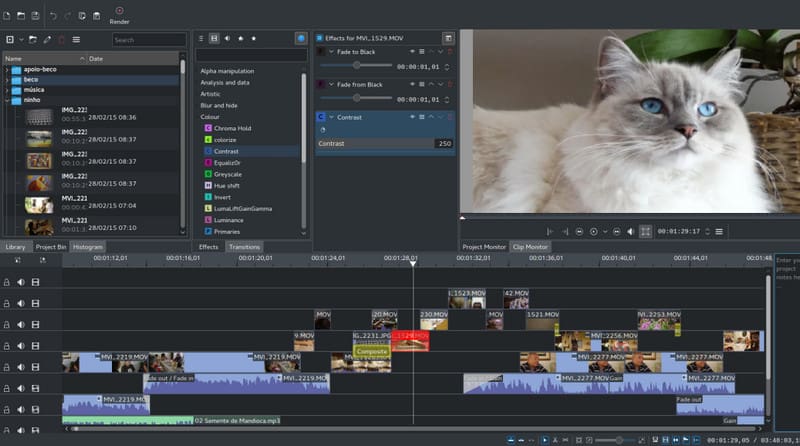This screenshot has height=446, width=800.
Task: Open project bin hamburger menu
Action: click(x=76, y=39)
